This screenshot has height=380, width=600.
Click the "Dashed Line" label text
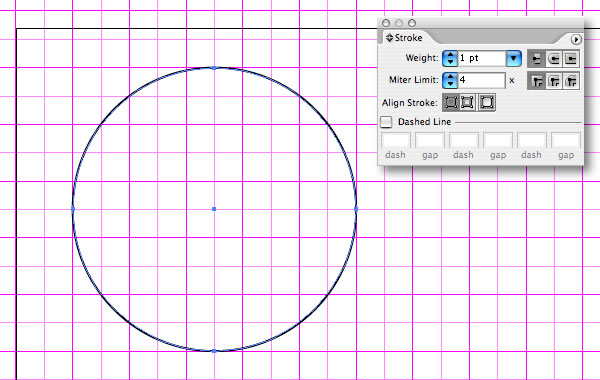click(x=424, y=122)
